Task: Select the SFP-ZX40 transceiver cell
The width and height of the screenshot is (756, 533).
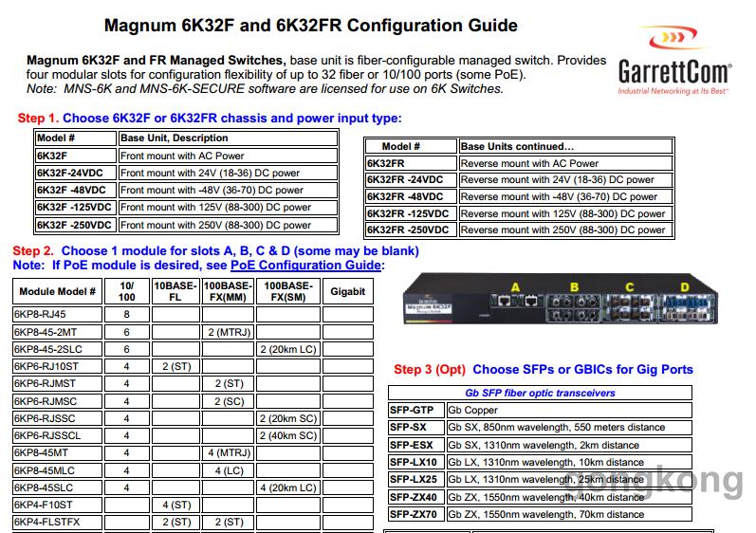Action: click(416, 497)
